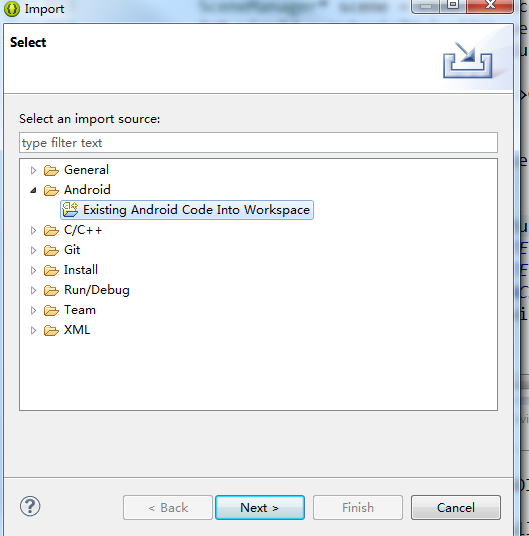Image resolution: width=529 pixels, height=536 pixels.
Task: Click the General folder icon
Action: [51, 170]
